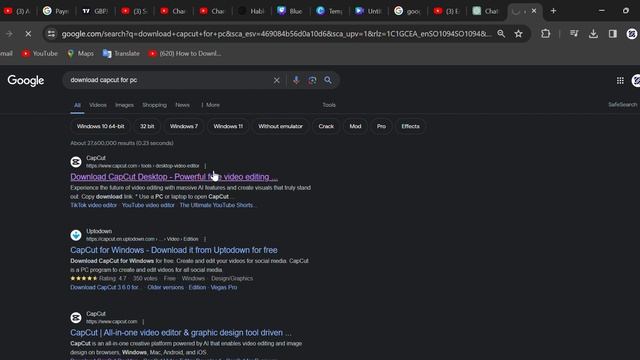
Task: Close the currently loading tab
Action: (534, 11)
